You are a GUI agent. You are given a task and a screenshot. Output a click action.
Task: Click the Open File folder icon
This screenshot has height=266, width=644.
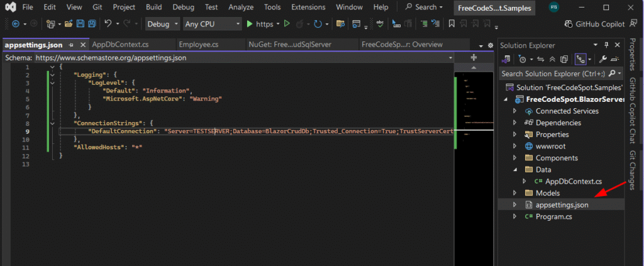point(69,24)
